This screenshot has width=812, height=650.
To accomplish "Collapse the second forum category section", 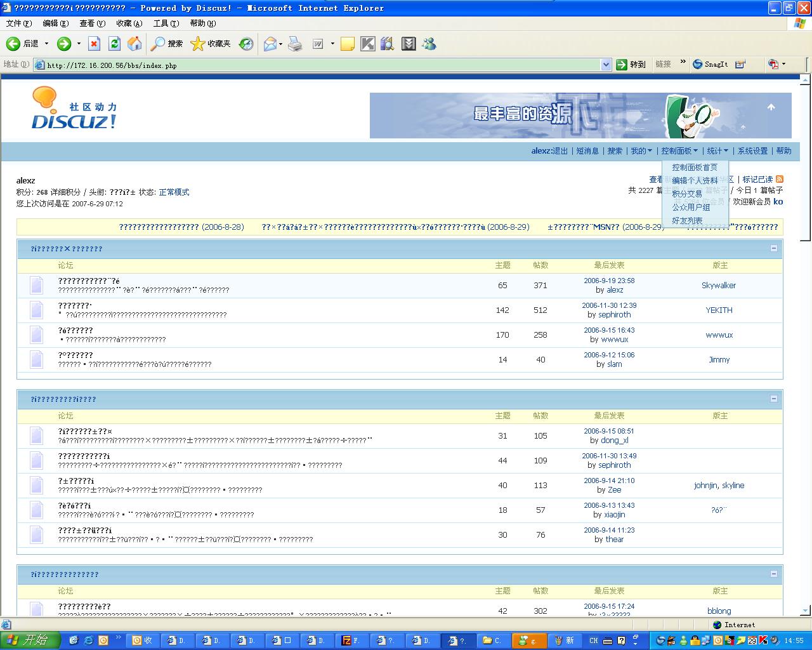I will [774, 399].
